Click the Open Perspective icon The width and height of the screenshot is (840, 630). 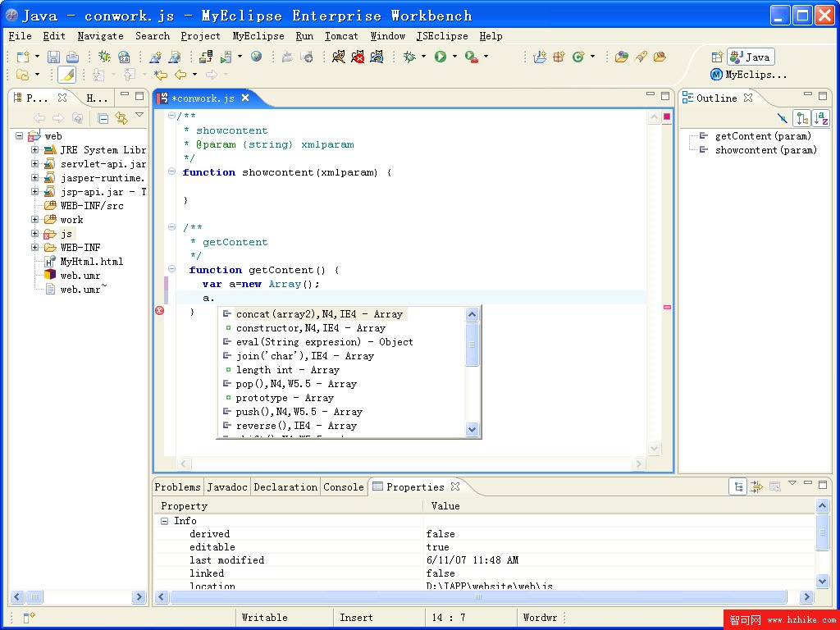click(717, 57)
